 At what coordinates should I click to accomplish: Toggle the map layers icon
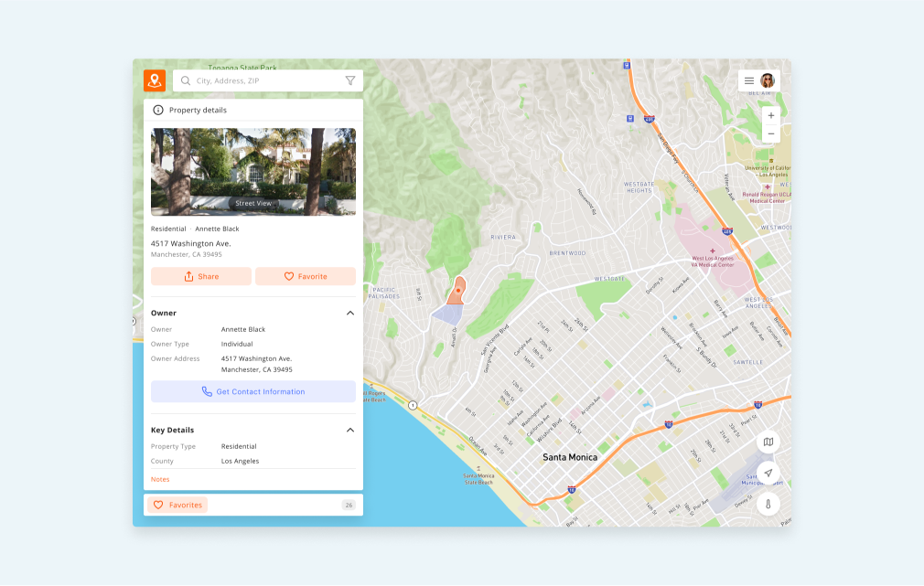(768, 442)
